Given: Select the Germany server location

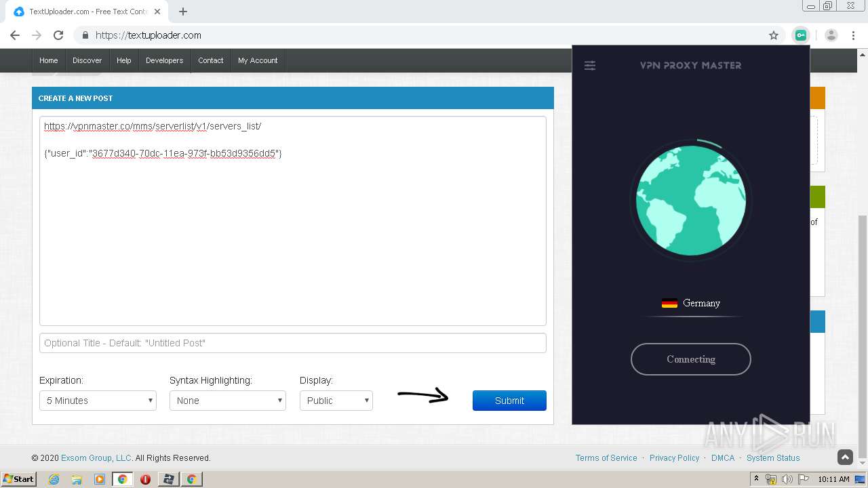Looking at the screenshot, I should (691, 303).
